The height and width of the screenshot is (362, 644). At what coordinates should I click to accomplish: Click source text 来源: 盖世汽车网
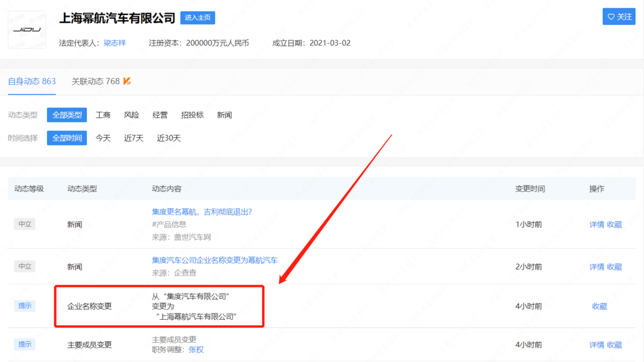tap(181, 237)
